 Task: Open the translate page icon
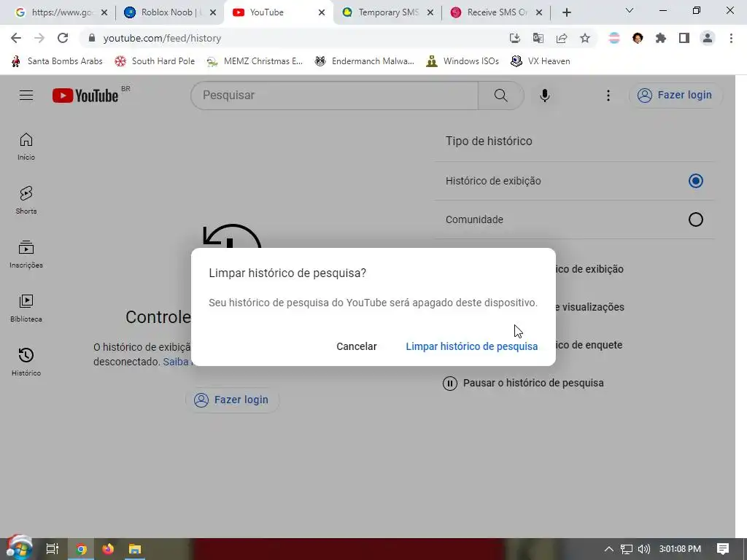(x=538, y=38)
